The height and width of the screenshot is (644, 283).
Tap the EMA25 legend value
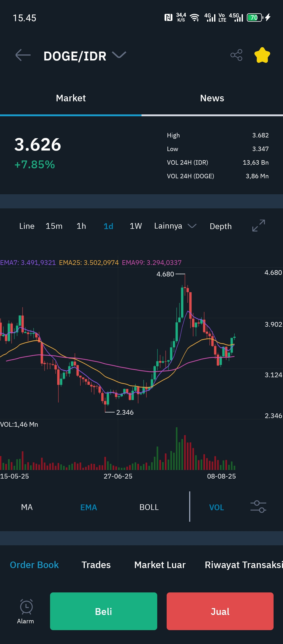click(x=89, y=263)
